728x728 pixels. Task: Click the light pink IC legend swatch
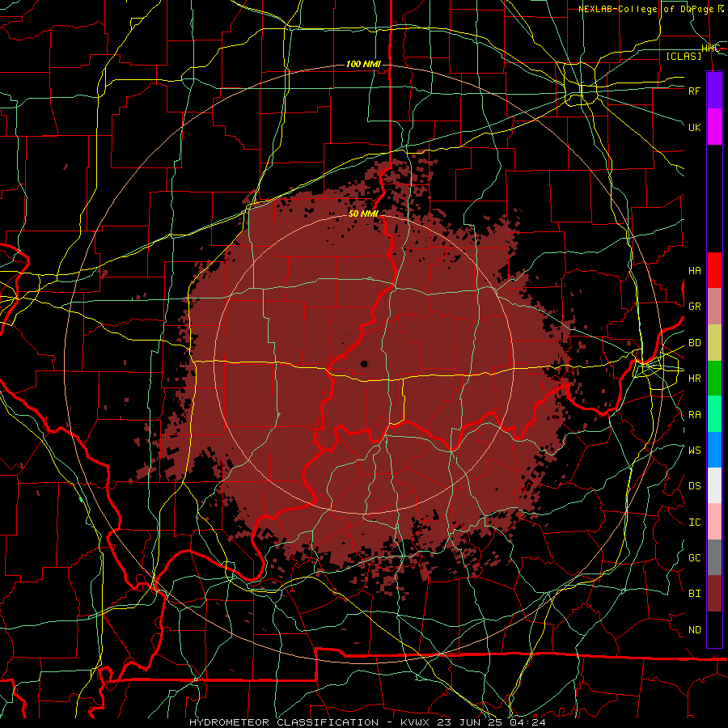coord(714,522)
